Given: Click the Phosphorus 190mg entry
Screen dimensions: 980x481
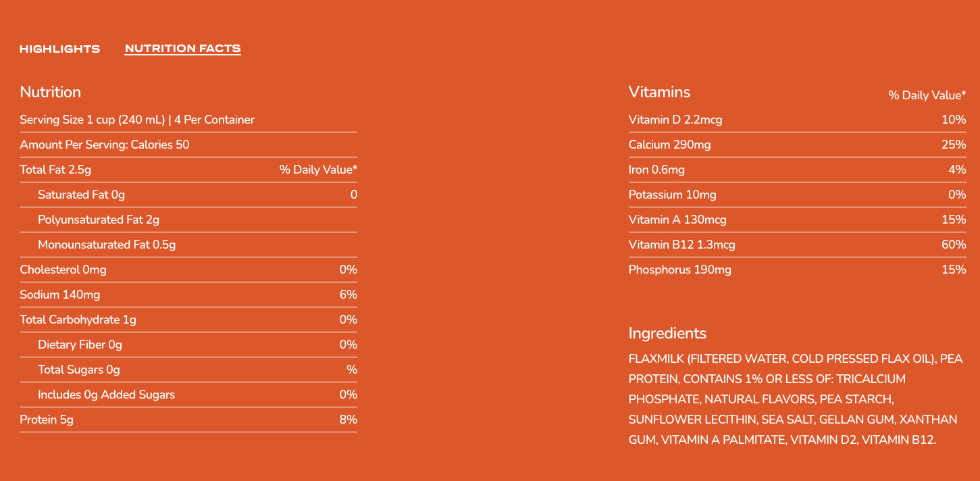Looking at the screenshot, I should (x=679, y=270).
